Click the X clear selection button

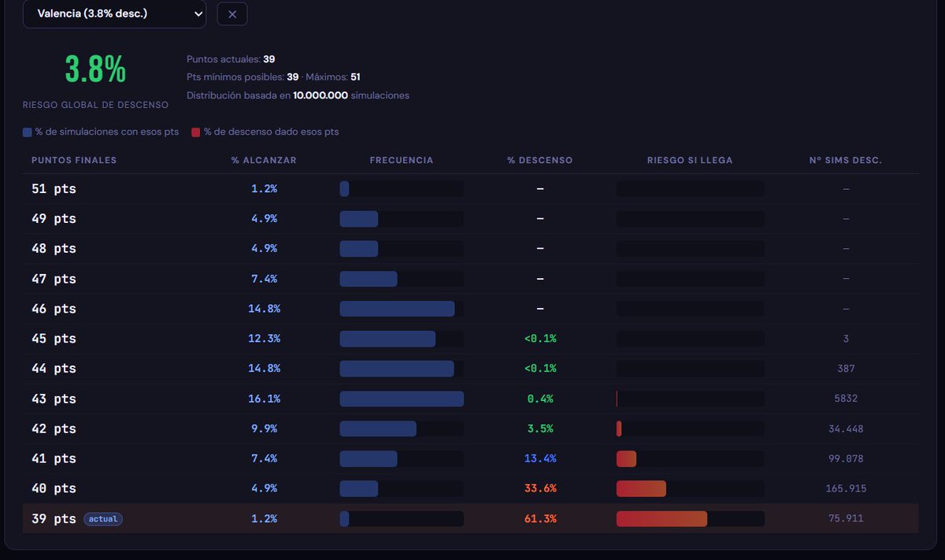[x=232, y=14]
